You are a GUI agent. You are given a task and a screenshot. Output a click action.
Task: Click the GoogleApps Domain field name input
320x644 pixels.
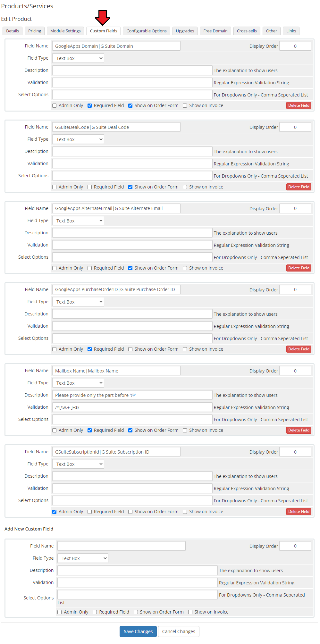[116, 46]
